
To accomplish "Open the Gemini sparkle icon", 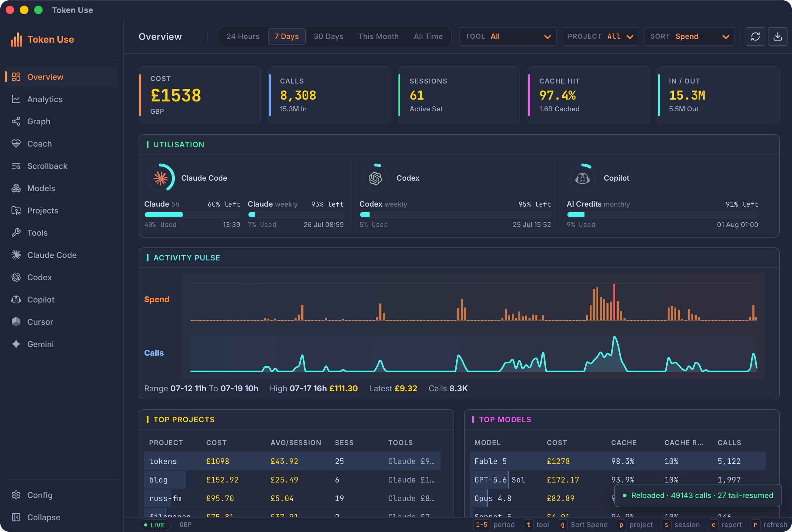I will (16, 344).
